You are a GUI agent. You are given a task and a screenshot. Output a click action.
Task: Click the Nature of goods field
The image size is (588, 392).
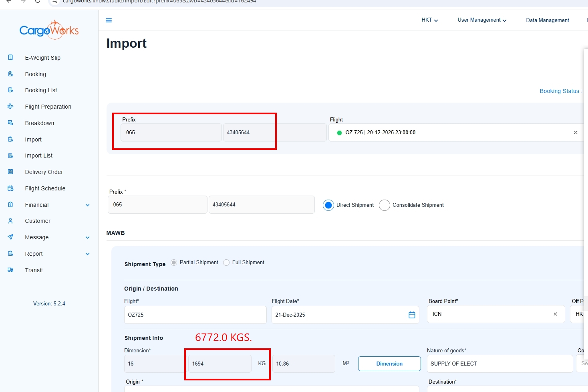[499, 364]
